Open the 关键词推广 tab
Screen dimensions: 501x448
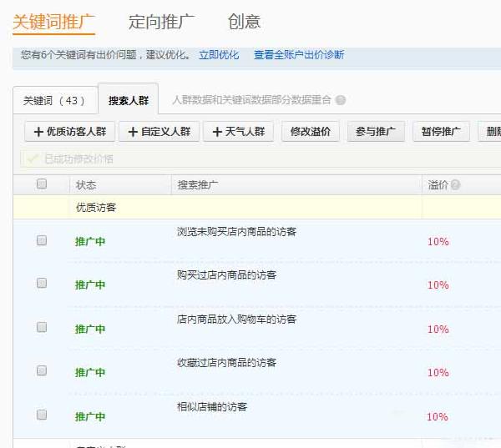coord(53,23)
